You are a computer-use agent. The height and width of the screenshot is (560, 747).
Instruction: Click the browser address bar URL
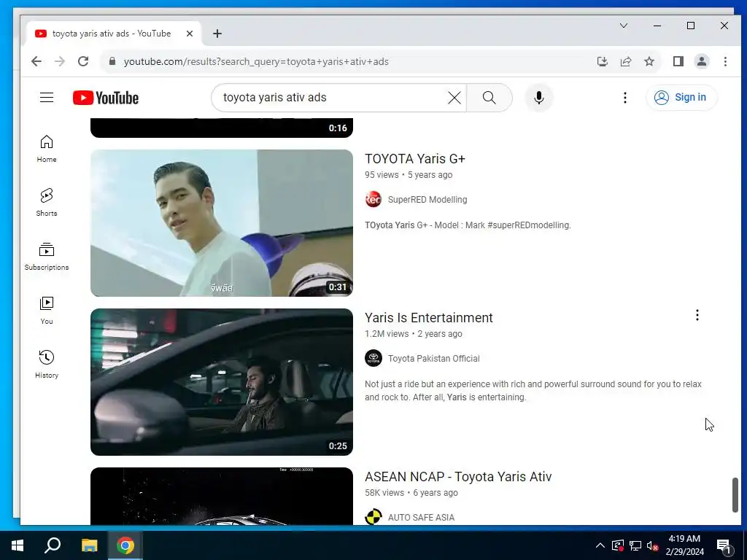click(x=256, y=61)
